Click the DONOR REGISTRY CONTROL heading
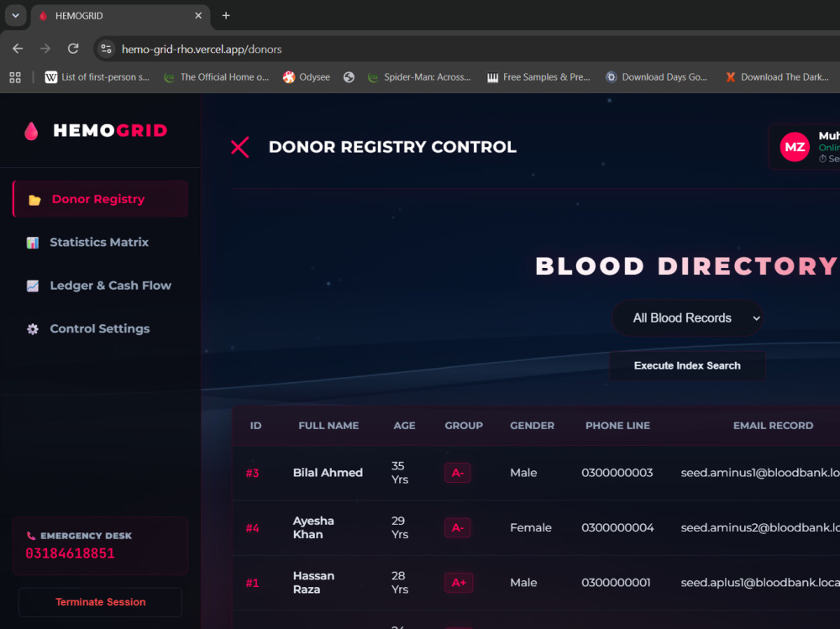 (x=392, y=147)
